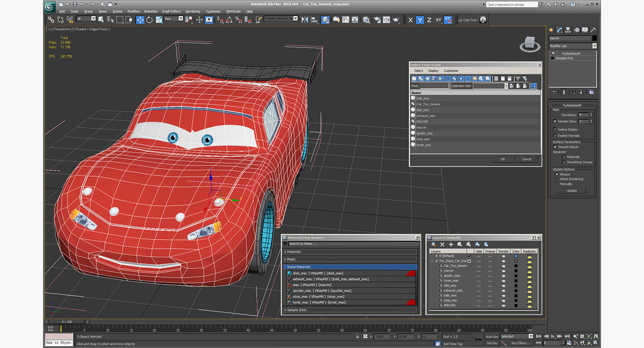Click Delete layer X icon in Layer dialog
This screenshot has width=644, height=348.
pos(442,244)
